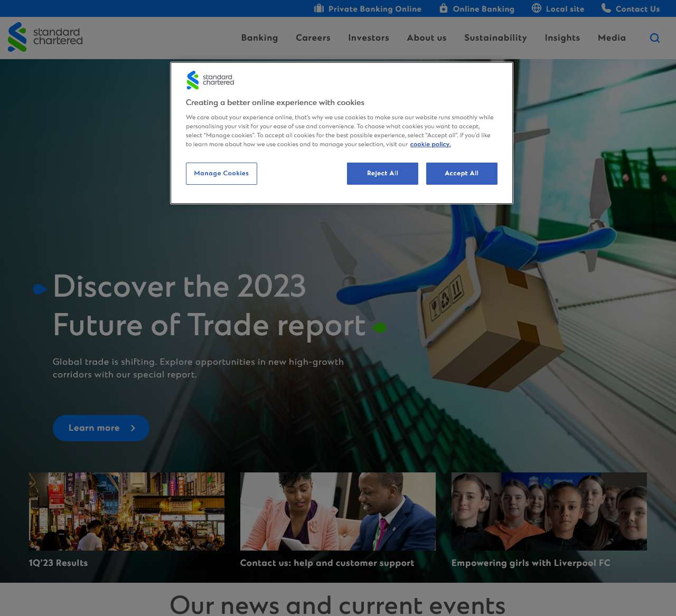Screen dimensions: 676x616
Task: Click the Standard Chartered logo in cookie dialog
Action: (x=210, y=80)
